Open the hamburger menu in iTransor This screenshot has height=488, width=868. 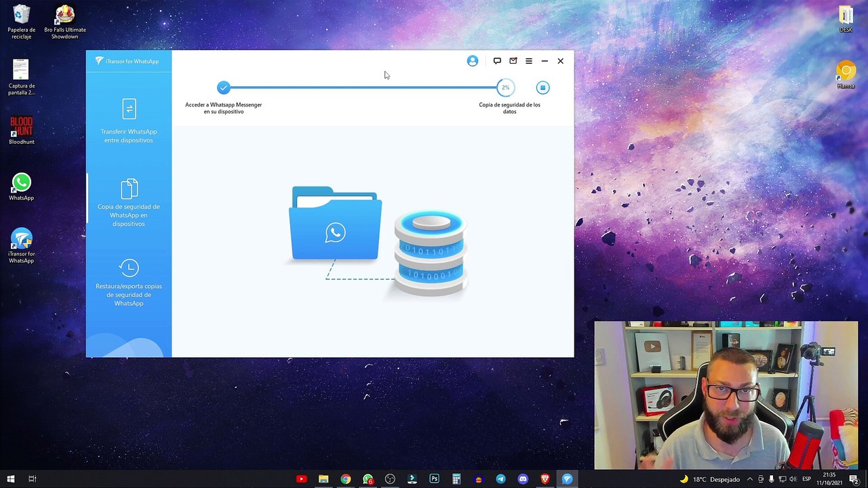[x=529, y=61]
